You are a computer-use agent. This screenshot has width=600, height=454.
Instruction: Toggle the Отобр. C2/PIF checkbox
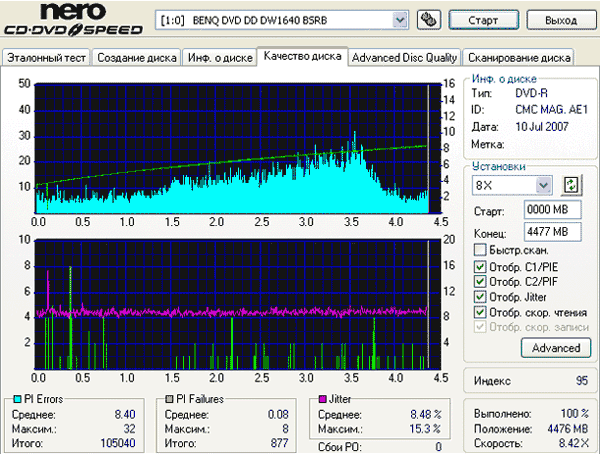point(480,281)
